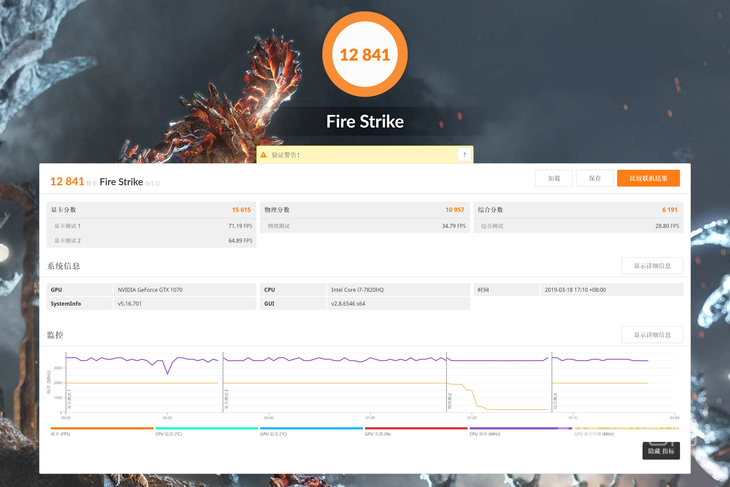The width and height of the screenshot is (730, 487).
Task: Click the orange validation warning triangle icon
Action: coord(264,155)
